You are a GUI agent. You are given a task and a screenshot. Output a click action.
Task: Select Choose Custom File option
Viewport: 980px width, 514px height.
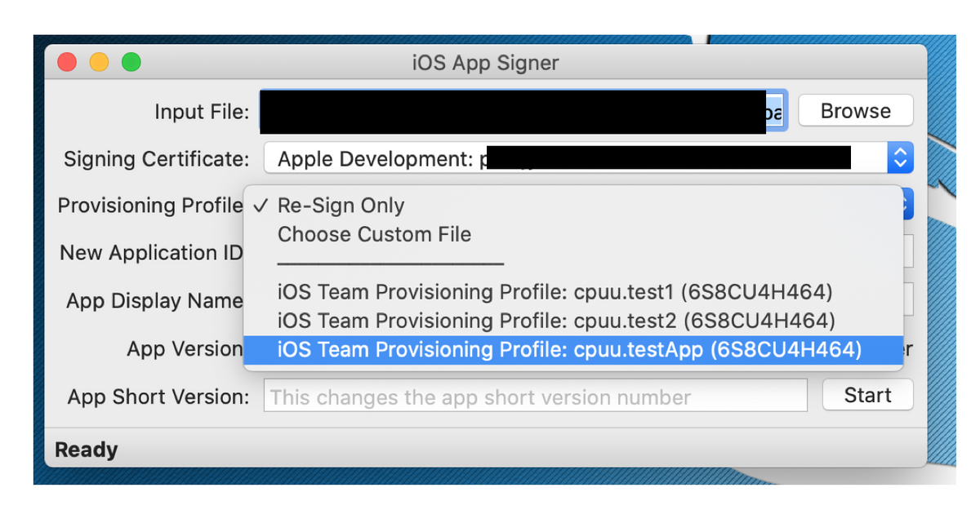[x=573, y=234]
